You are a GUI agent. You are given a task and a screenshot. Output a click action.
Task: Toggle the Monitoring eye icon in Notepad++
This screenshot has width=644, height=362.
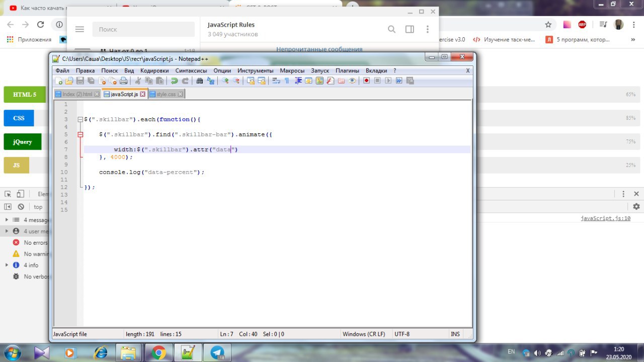[x=352, y=81]
